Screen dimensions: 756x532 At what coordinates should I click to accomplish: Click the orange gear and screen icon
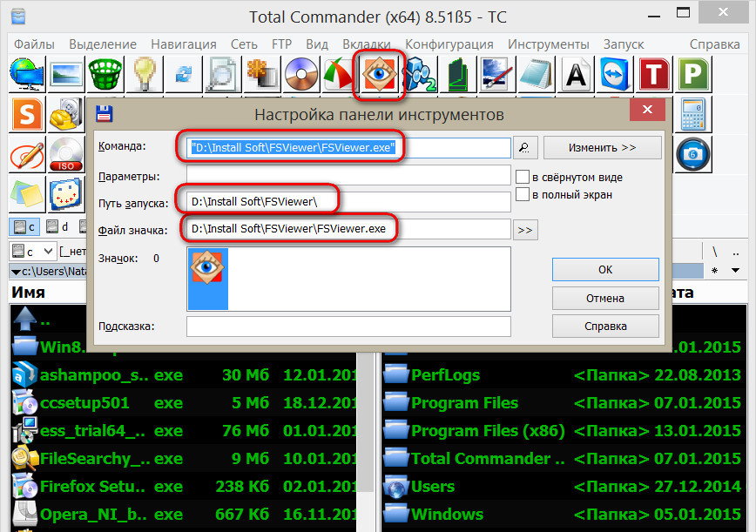tap(262, 74)
